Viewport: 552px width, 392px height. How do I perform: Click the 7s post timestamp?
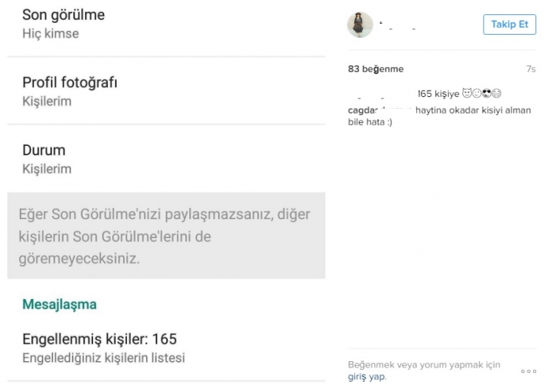(531, 69)
